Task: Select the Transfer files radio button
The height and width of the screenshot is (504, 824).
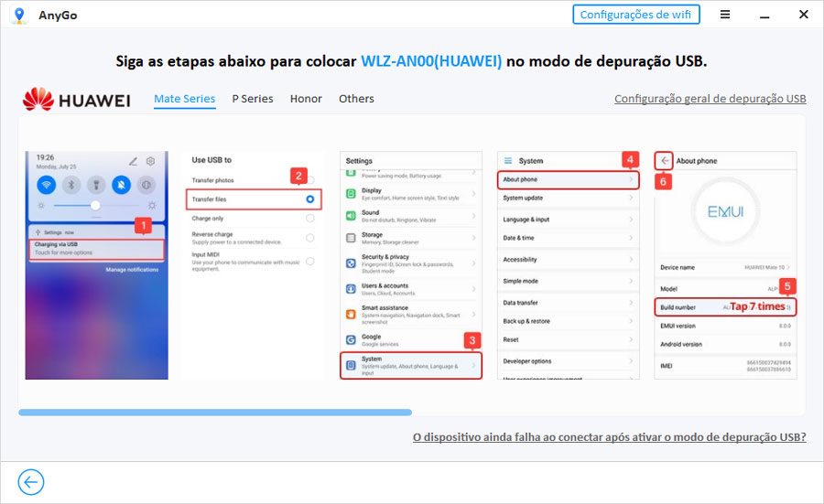Action: 310,199
